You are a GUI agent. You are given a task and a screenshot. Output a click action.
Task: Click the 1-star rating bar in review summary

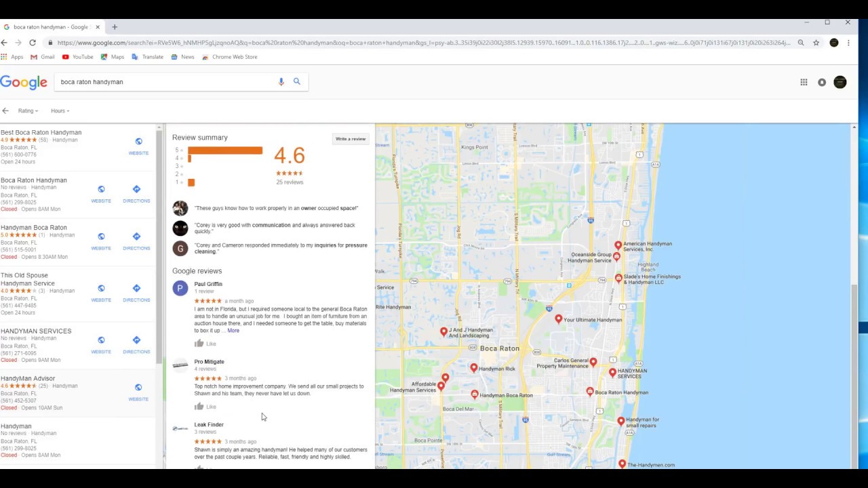(x=191, y=182)
